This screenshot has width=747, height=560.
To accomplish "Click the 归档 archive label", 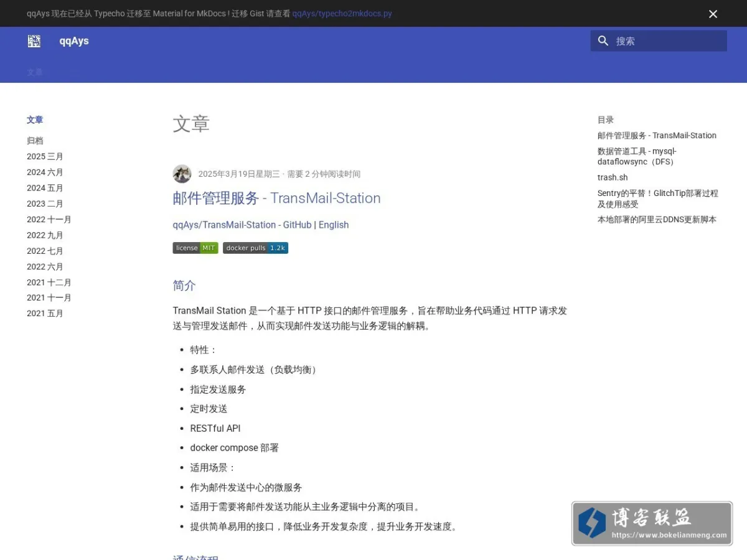I will (x=35, y=141).
